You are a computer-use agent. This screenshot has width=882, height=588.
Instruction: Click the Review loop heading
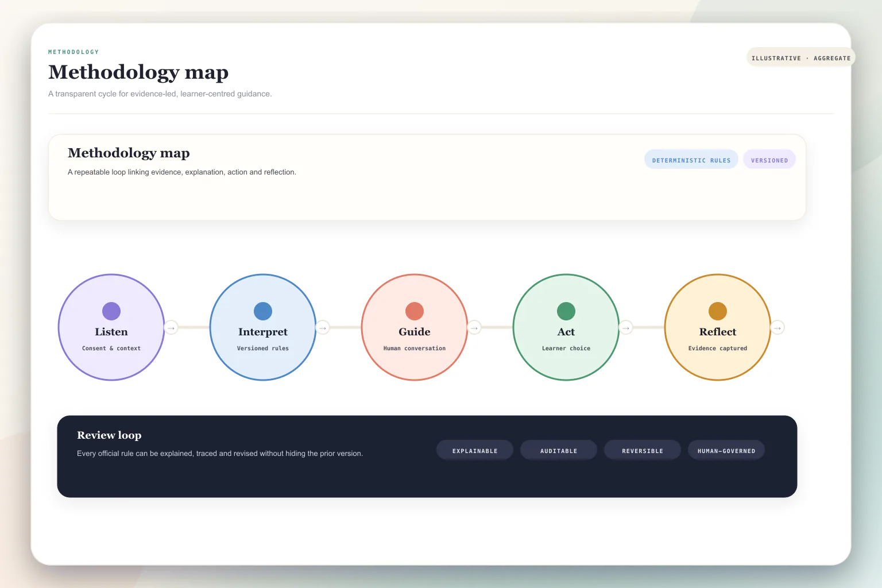[x=109, y=435]
